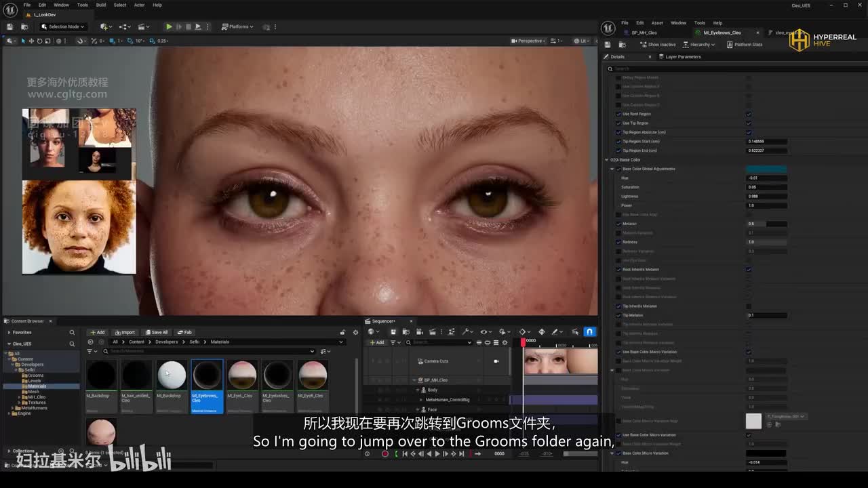This screenshot has width=868, height=488.
Task: Open the File menu in main editor
Action: [27, 5]
